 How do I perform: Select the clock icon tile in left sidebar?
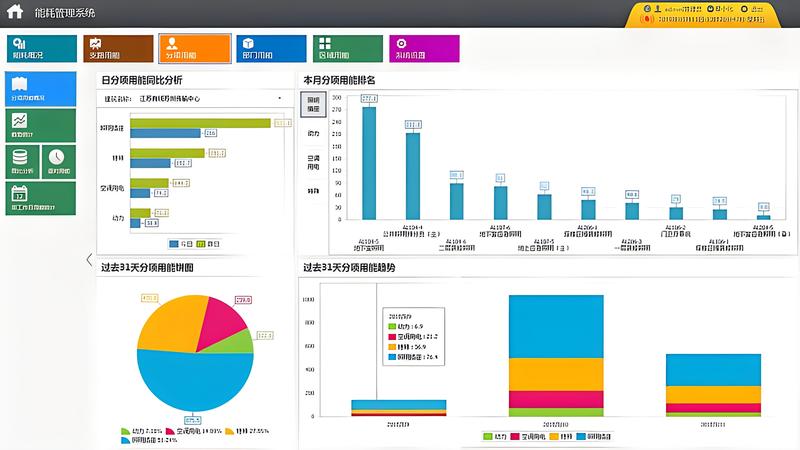pyautogui.click(x=58, y=160)
